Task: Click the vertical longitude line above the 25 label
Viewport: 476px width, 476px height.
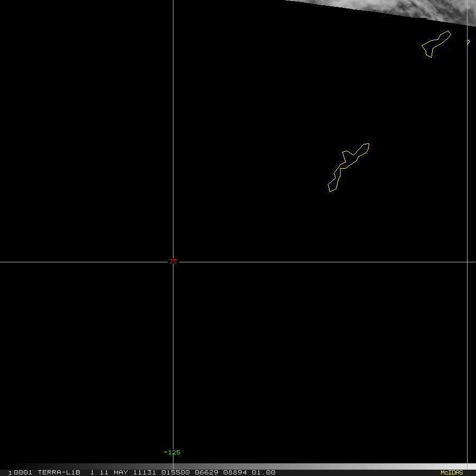Action: click(x=173, y=132)
